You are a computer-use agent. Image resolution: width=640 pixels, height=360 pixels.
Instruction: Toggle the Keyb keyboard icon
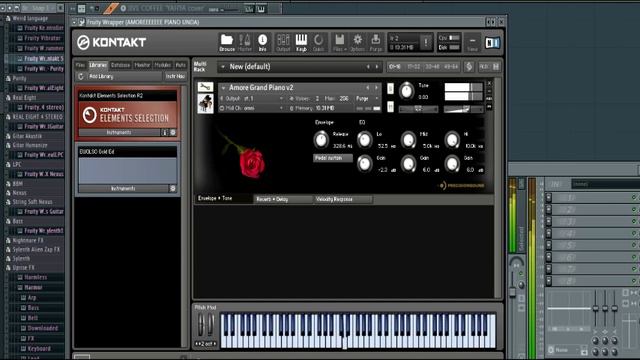(301, 42)
